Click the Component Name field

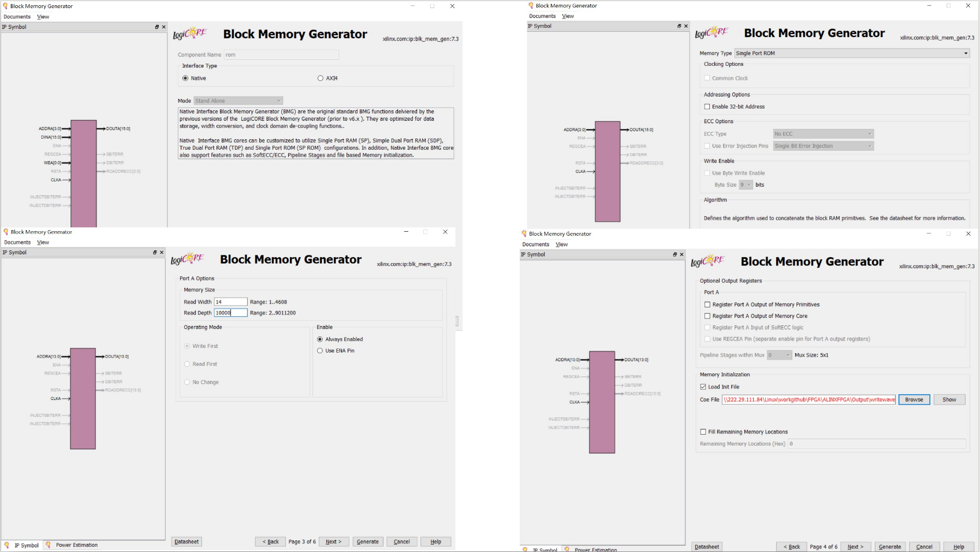[281, 55]
